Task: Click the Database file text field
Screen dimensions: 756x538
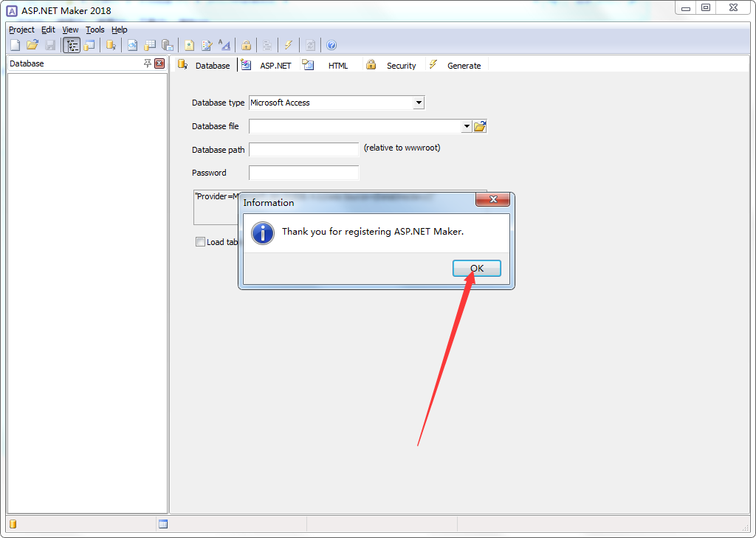Action: [x=355, y=126]
